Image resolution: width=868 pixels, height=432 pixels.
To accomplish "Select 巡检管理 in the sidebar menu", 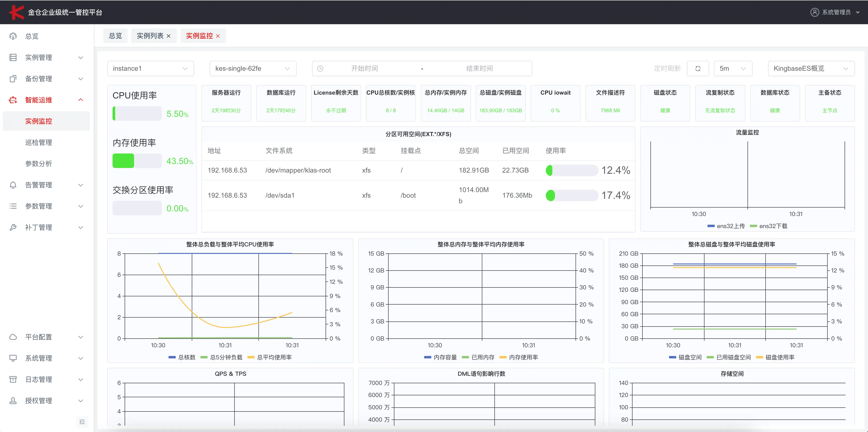I will pos(39,142).
